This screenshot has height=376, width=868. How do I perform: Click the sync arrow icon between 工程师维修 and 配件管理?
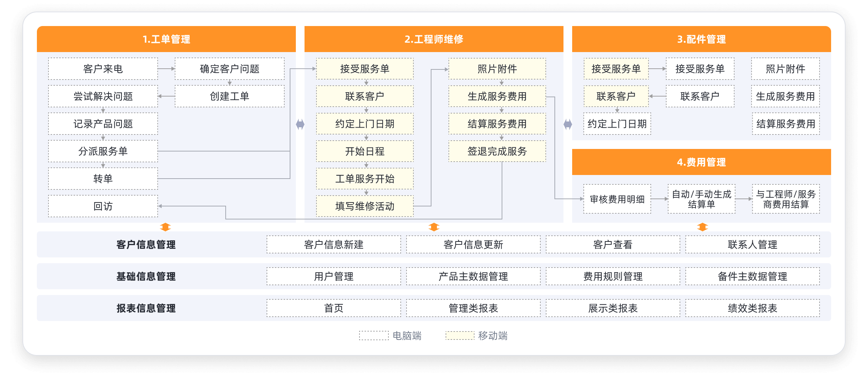click(568, 124)
